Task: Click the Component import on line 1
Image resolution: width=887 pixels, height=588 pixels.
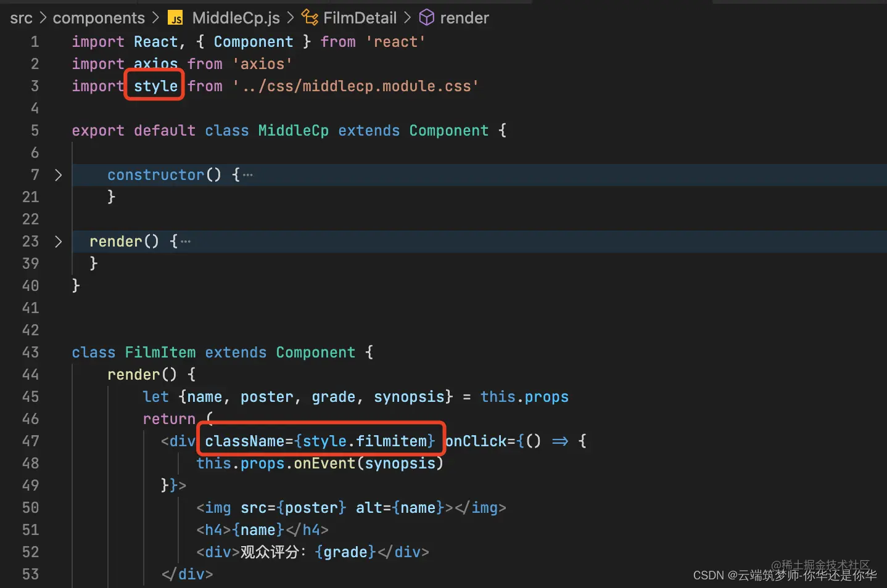Action: (x=254, y=42)
